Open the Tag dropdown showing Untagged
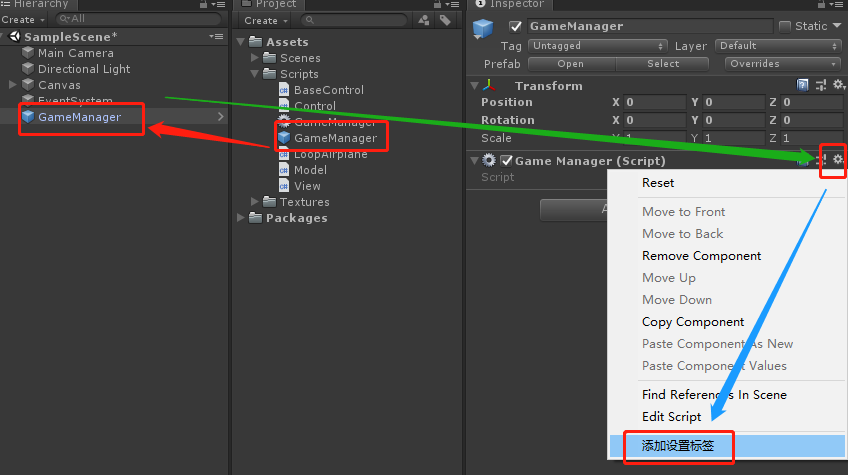The height and width of the screenshot is (475, 848). 598,46
